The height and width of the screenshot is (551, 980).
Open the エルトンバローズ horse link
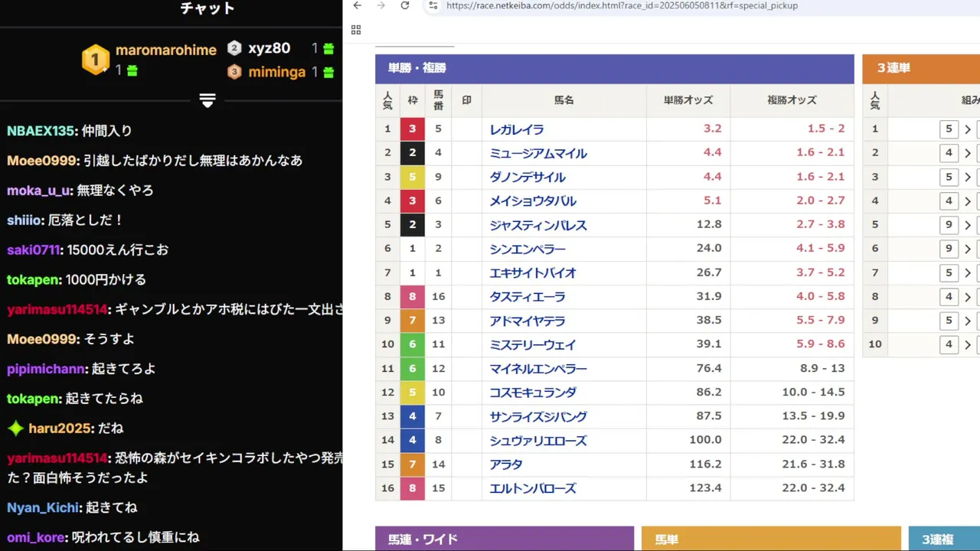(533, 488)
